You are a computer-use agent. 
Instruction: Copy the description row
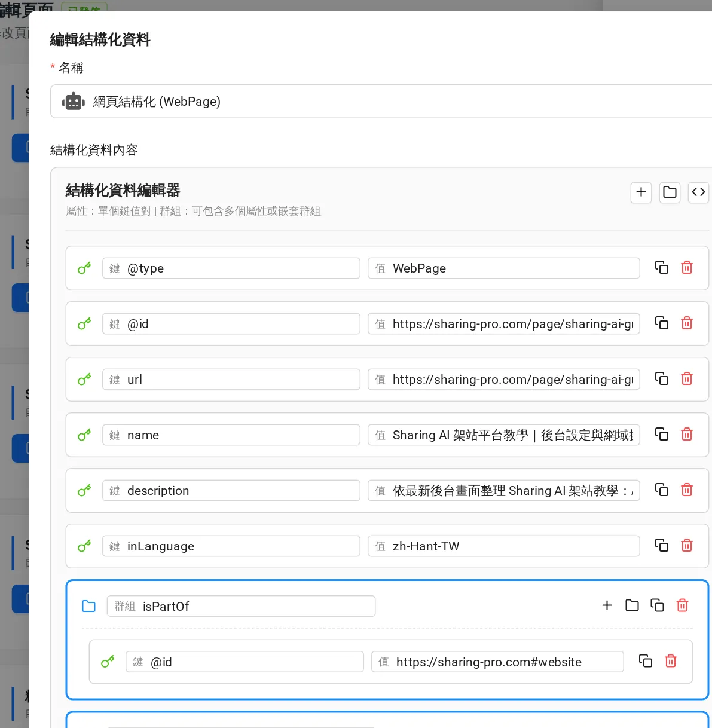pos(662,490)
